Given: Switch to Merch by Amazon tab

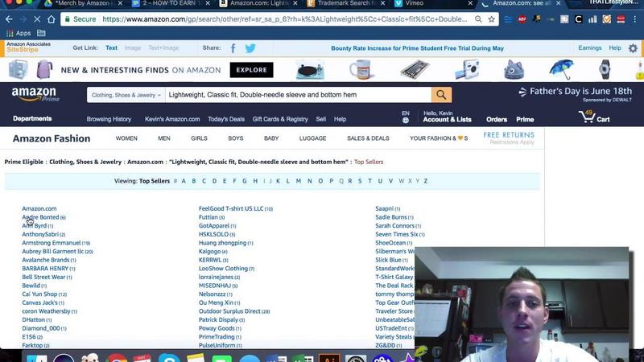Looking at the screenshot, I should (83, 3).
